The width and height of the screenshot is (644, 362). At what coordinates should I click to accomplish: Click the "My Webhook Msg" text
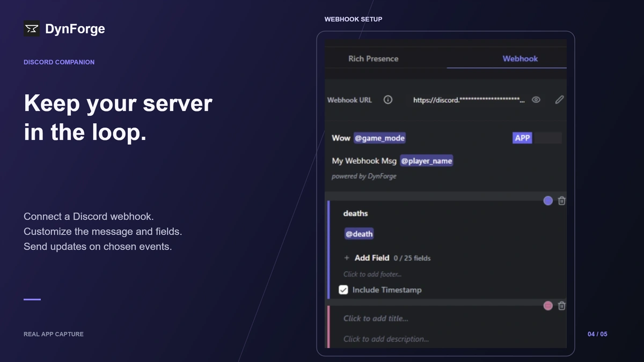click(364, 161)
